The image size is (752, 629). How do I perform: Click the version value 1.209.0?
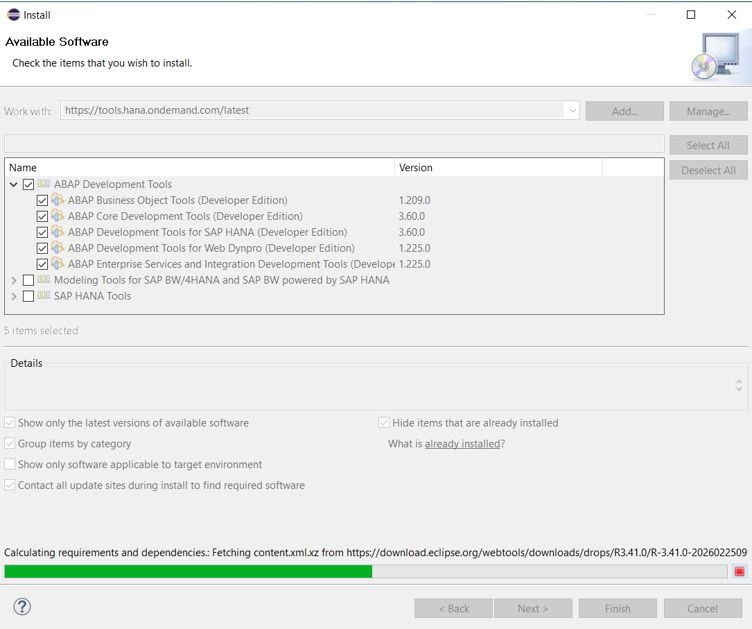click(x=414, y=200)
